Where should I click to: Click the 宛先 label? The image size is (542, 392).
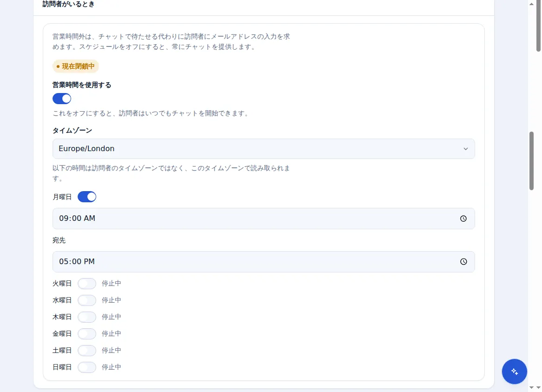59,240
